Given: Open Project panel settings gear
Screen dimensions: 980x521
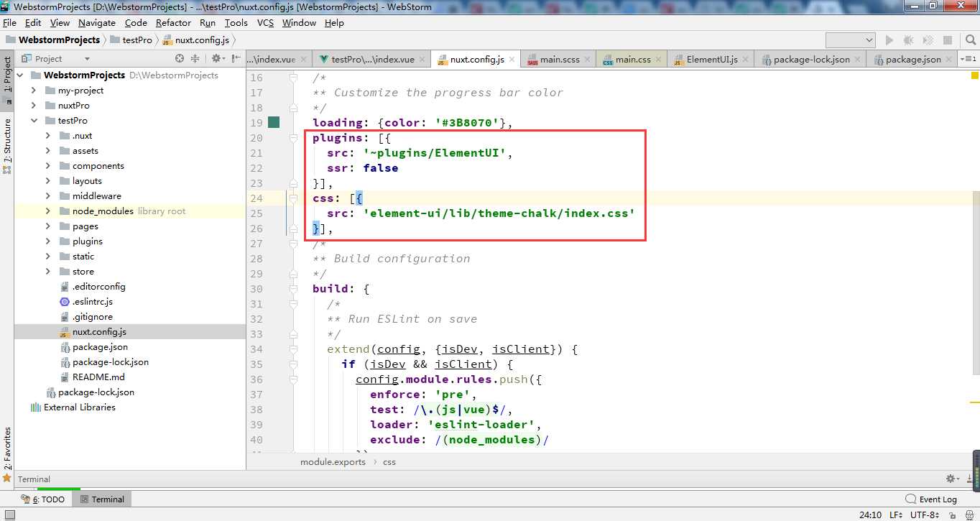Looking at the screenshot, I should point(216,59).
